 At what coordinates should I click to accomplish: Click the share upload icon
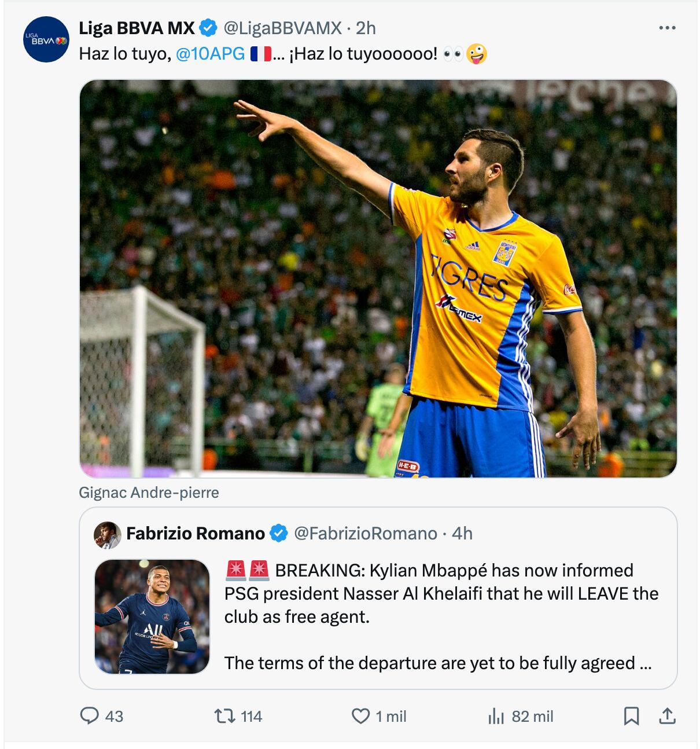click(x=667, y=716)
